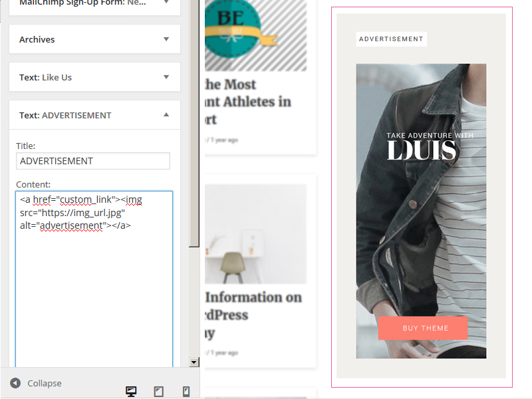This screenshot has width=532, height=399.
Task: Click the BE badge post thumbnail
Action: pyautogui.click(x=255, y=35)
